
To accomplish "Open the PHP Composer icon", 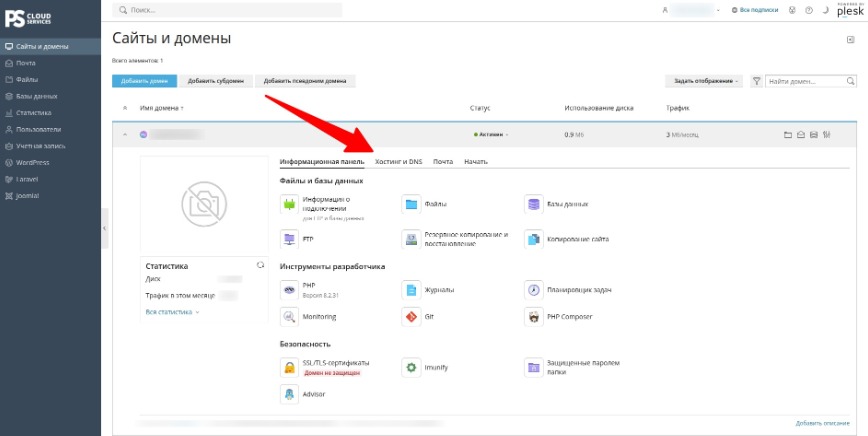I will pos(534,317).
